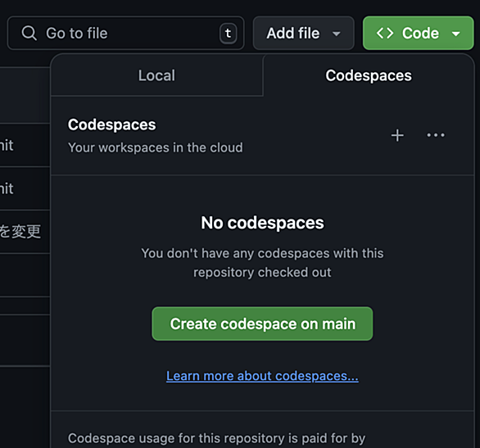Image resolution: width=480 pixels, height=448 pixels.
Task: Click the Your workspaces in the cloud subtitle
Action: 155,147
